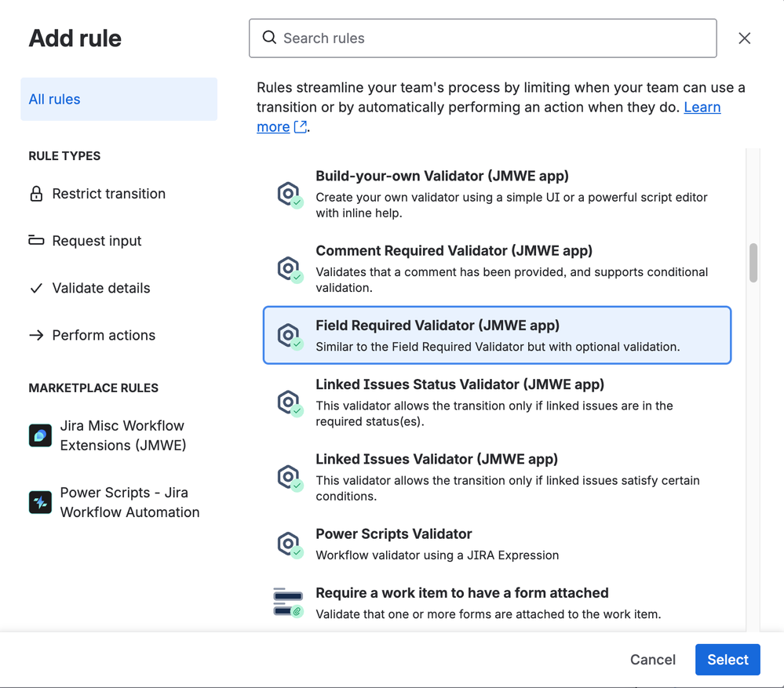
Task: Click the Power Scripts Validator icon
Action: coord(290,544)
